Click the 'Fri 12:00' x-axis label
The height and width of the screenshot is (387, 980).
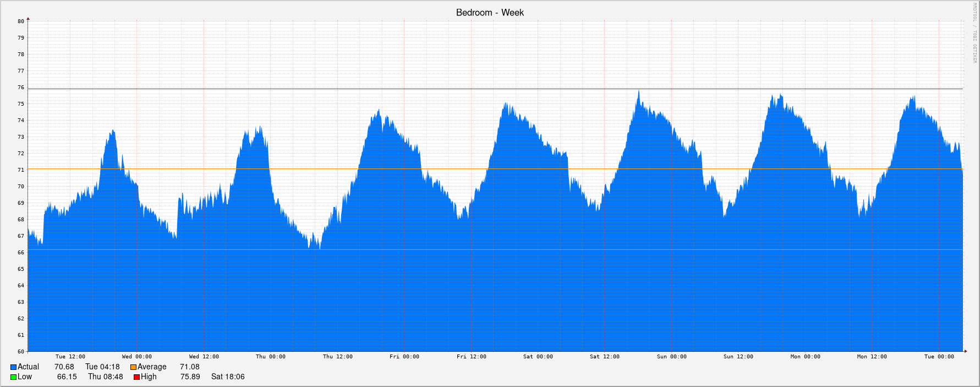(x=472, y=357)
